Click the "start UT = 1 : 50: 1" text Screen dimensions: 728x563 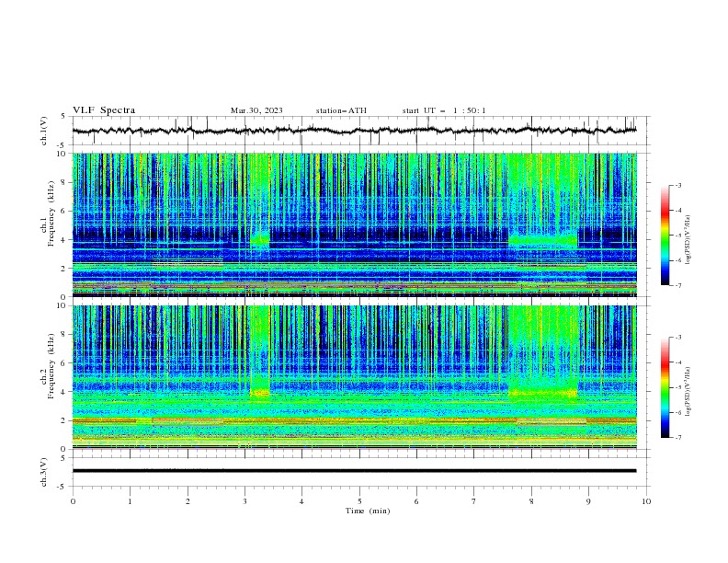point(444,110)
